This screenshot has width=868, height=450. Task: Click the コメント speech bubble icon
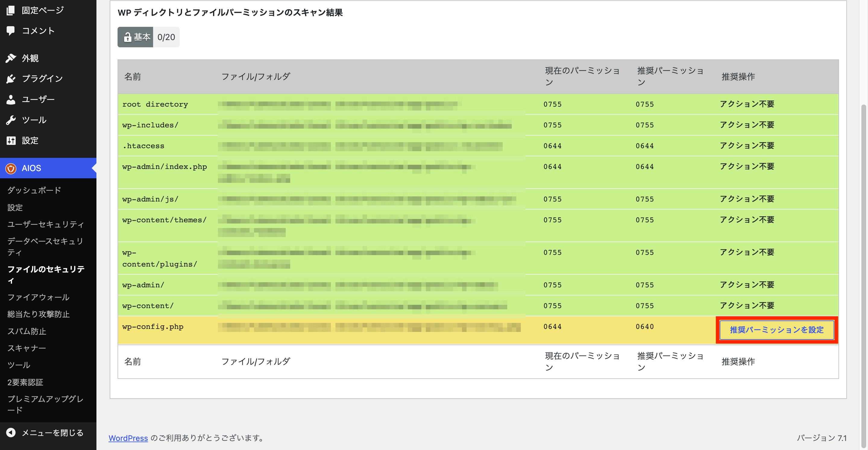click(11, 31)
